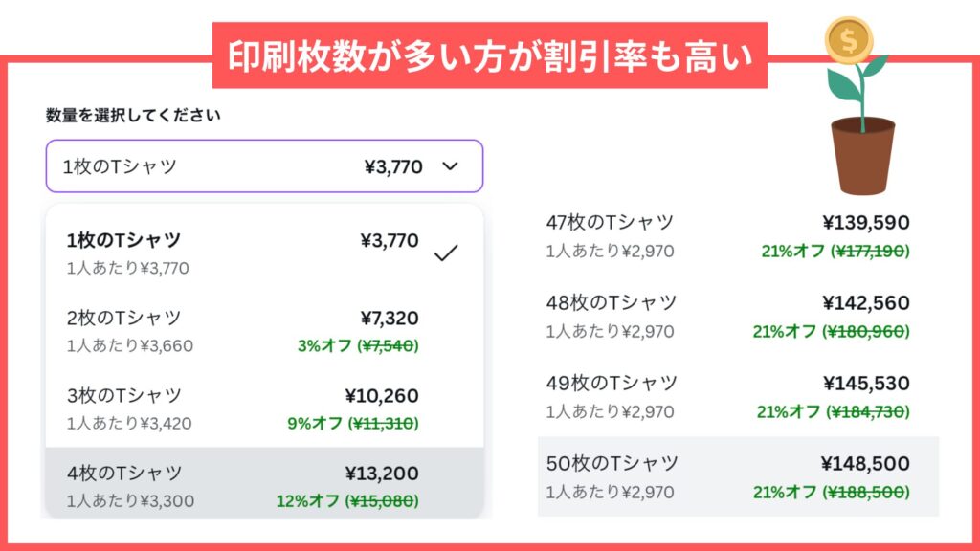Select the highlighted 50枚のTシャツ option

738,476
